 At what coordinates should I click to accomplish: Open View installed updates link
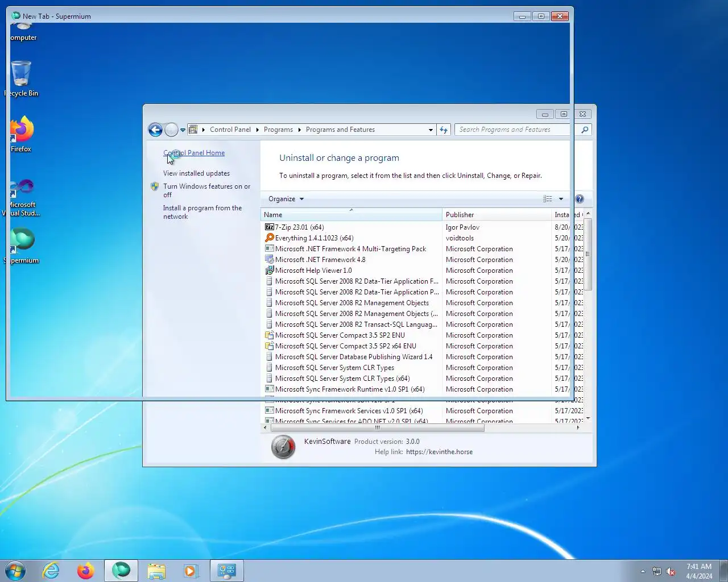point(196,173)
